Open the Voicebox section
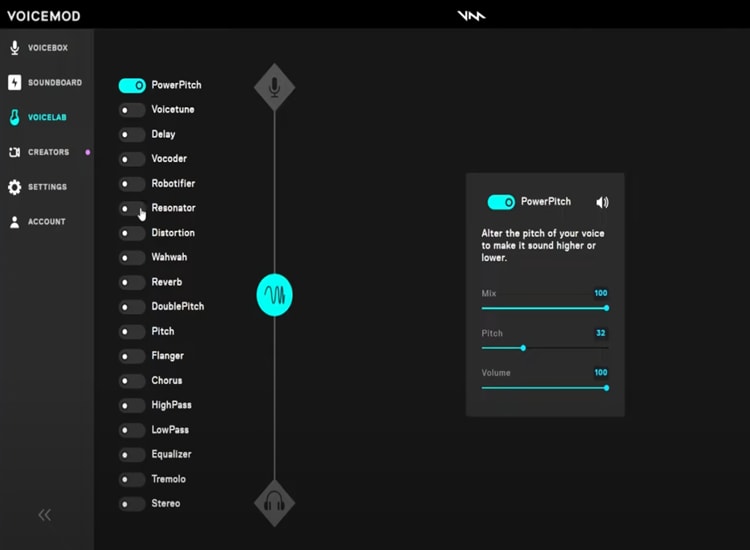750x550 pixels. [x=47, y=48]
